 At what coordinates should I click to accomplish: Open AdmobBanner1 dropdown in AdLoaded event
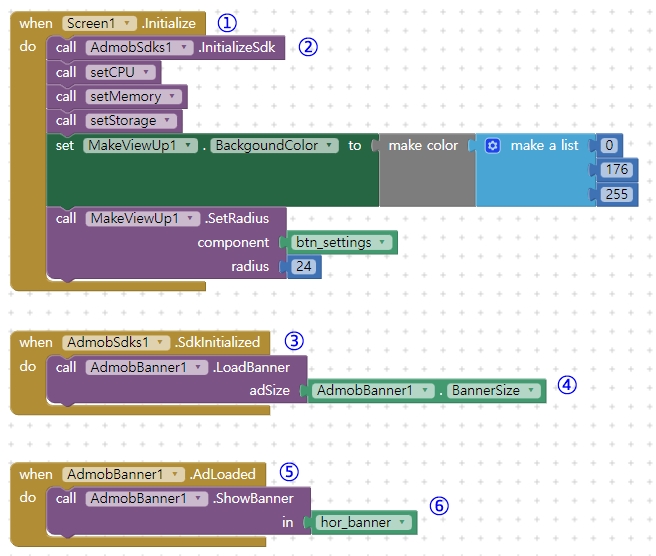(x=123, y=474)
